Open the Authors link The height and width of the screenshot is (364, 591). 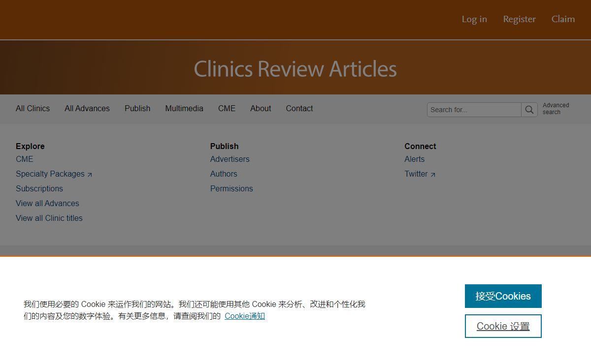(224, 174)
